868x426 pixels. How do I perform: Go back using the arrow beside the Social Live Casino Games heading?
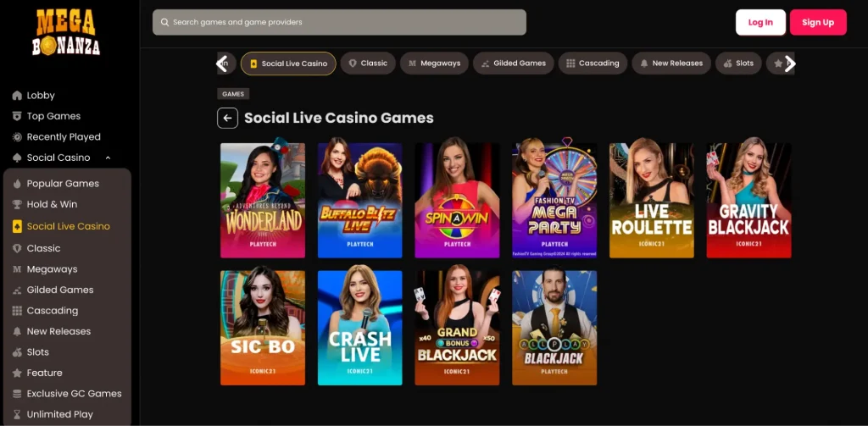(227, 118)
